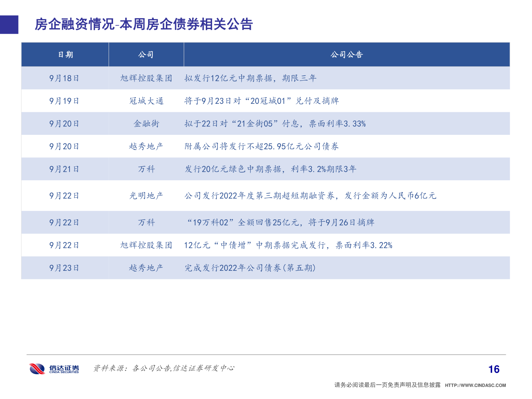Click the 资料来源 footer attribution text
Image resolution: width=532 pixels, height=399 pixels.
pos(164,368)
